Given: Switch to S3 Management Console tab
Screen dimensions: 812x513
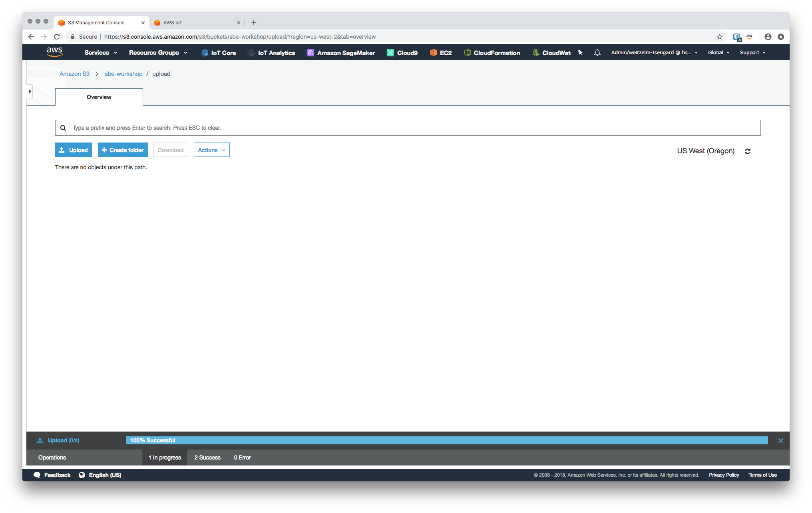Looking at the screenshot, I should [x=101, y=23].
